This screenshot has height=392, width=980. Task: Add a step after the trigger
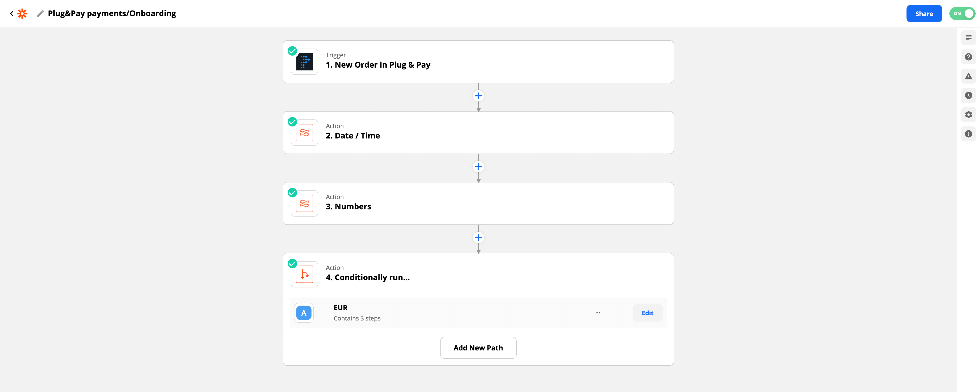point(478,96)
